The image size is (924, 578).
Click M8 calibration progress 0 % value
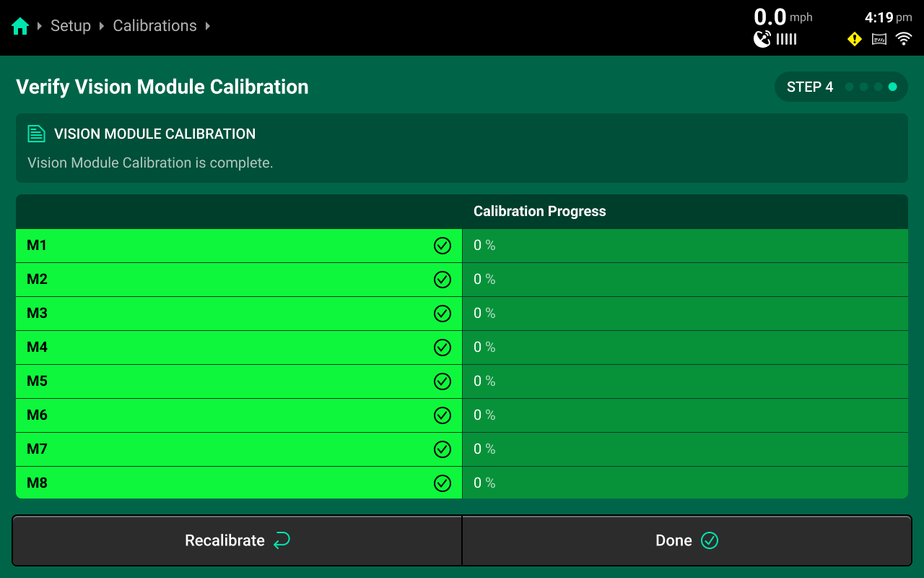pos(484,483)
